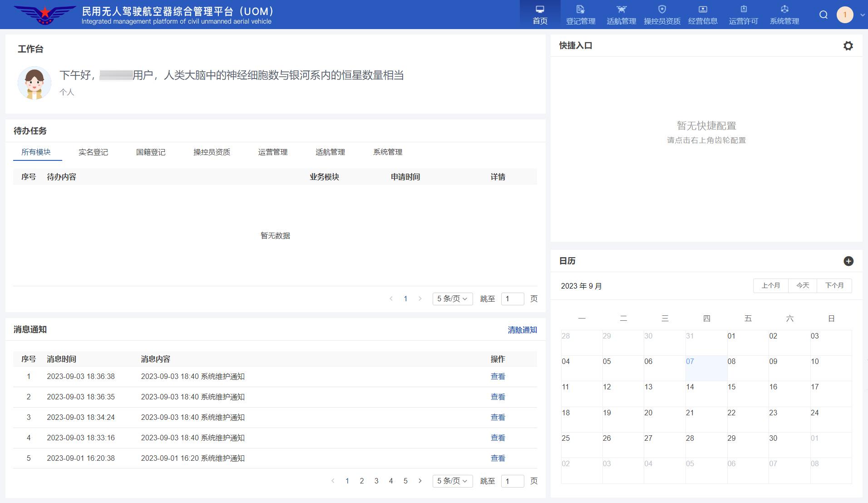
Task: Go to page 3 of notifications
Action: point(376,481)
